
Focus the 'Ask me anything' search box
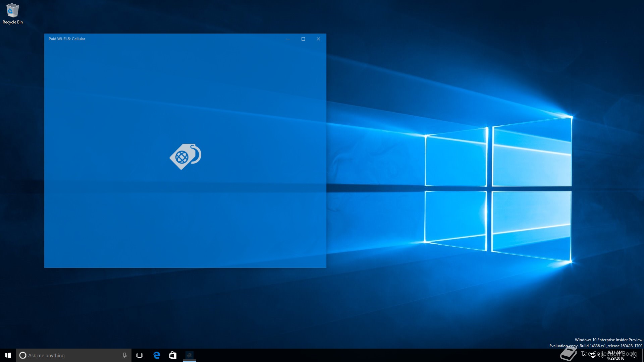74,355
